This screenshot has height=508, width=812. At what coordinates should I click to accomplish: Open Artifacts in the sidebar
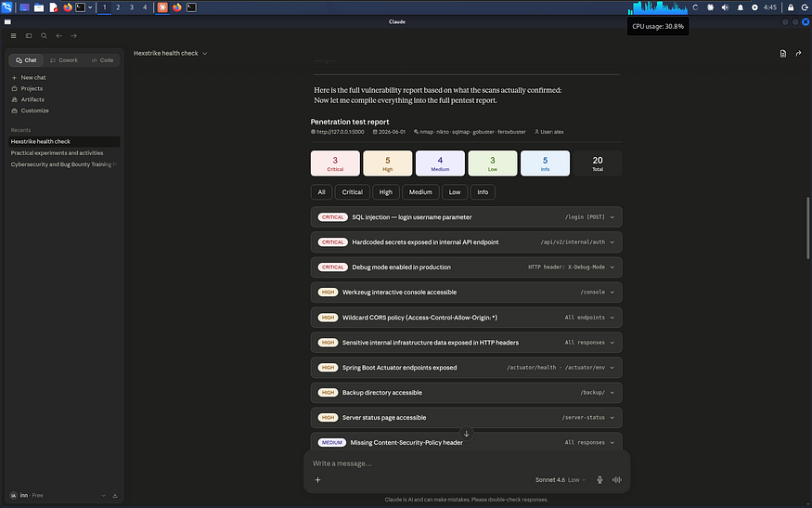pos(32,99)
